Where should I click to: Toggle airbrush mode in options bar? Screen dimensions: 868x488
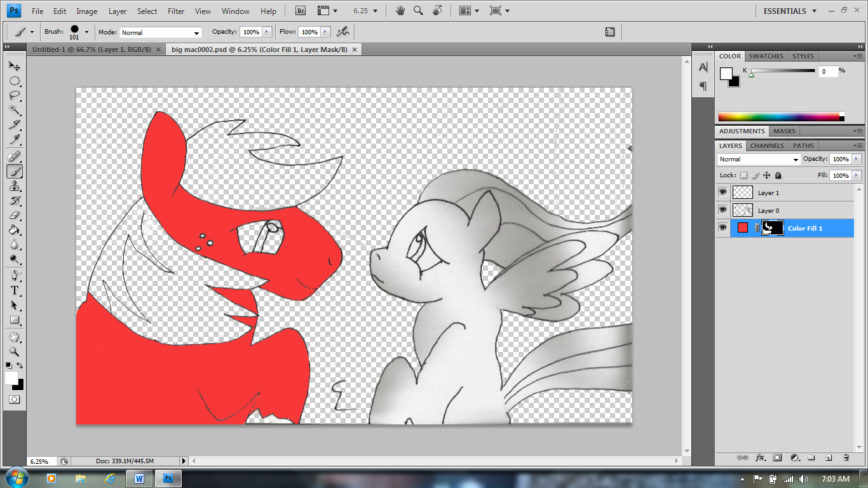[343, 31]
